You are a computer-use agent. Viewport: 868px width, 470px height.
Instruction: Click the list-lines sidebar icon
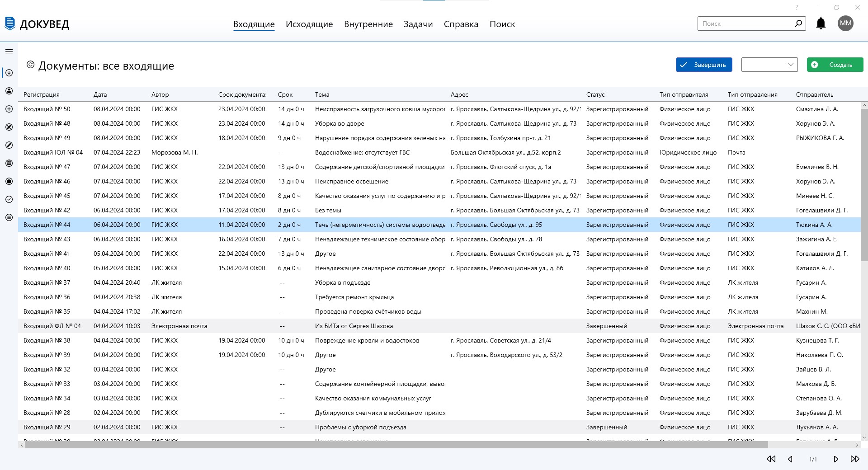9,217
